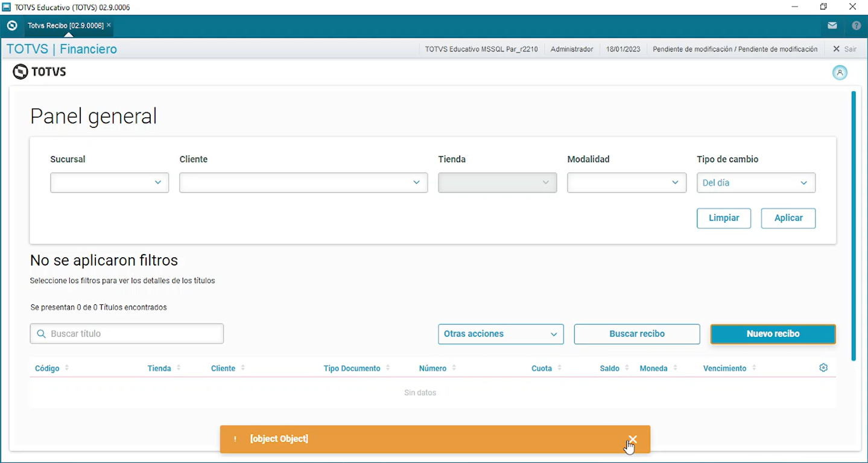Click the Limpiar button

pos(724,219)
